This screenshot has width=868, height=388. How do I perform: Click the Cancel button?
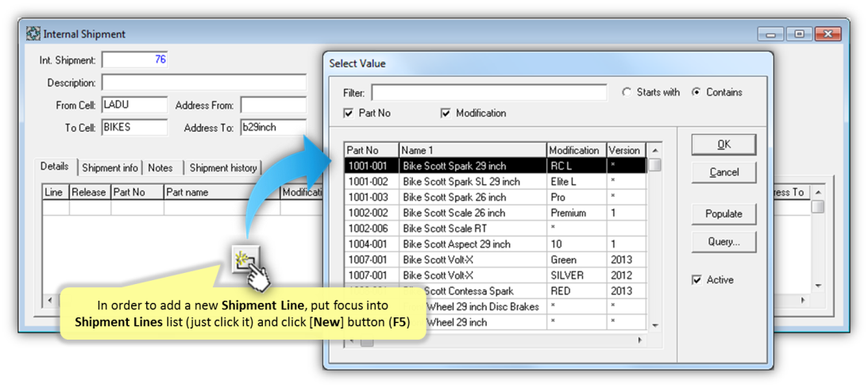[723, 172]
